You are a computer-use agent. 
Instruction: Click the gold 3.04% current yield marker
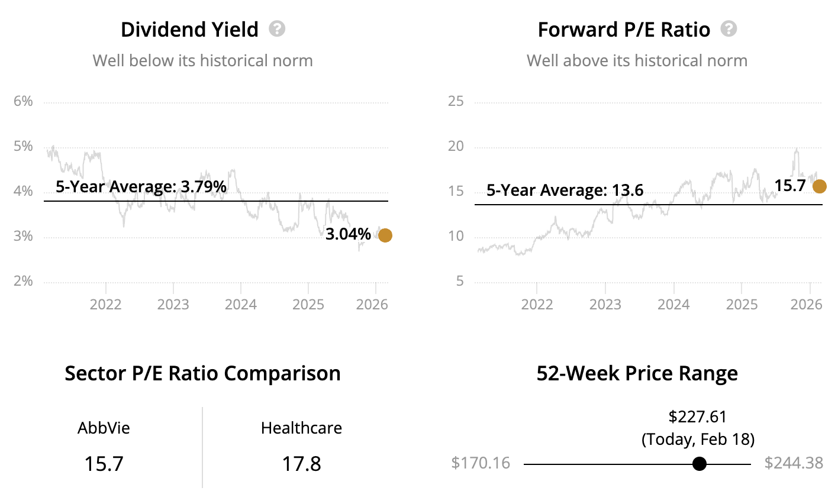(385, 235)
